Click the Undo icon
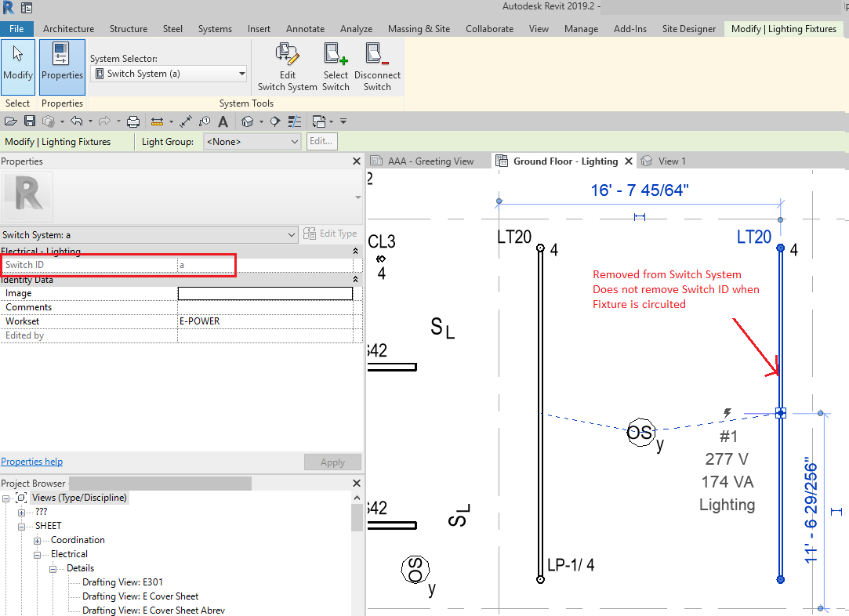The width and height of the screenshot is (849, 616). pyautogui.click(x=77, y=121)
